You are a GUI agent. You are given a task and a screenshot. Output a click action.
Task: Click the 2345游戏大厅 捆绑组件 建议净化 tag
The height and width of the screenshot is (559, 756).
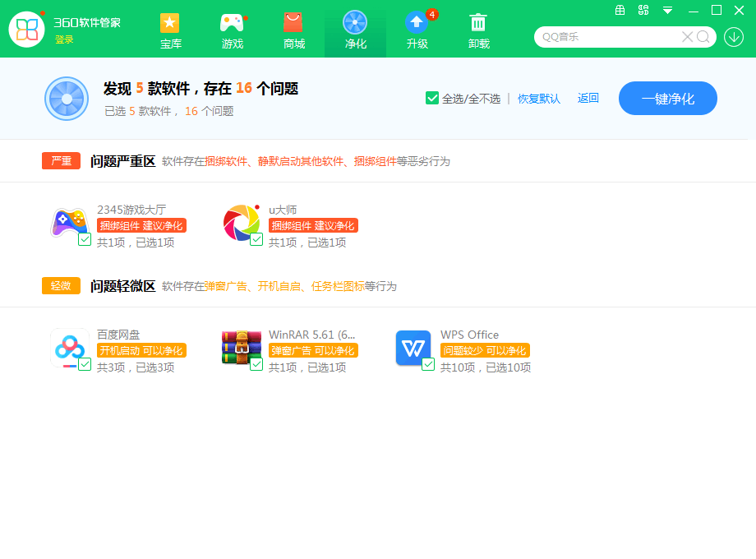point(141,226)
